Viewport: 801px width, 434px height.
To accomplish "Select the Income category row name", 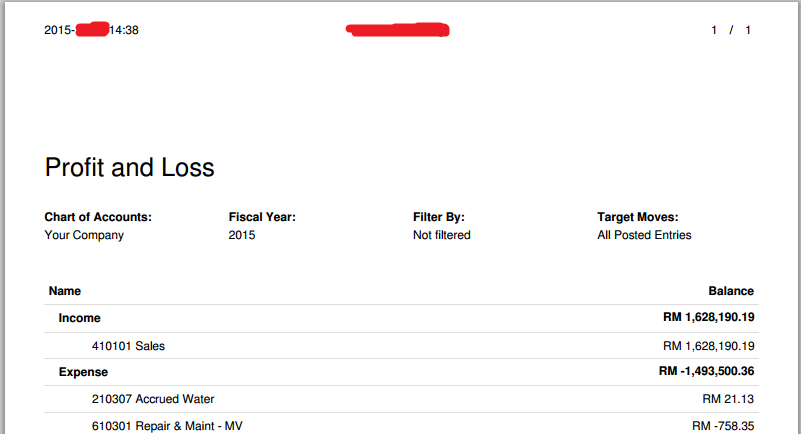I will tap(80, 318).
